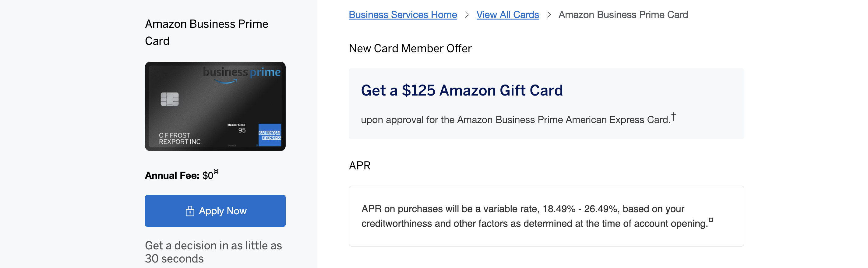Click the APR on purchases description box
This screenshot has height=268, width=868.
pyautogui.click(x=546, y=216)
